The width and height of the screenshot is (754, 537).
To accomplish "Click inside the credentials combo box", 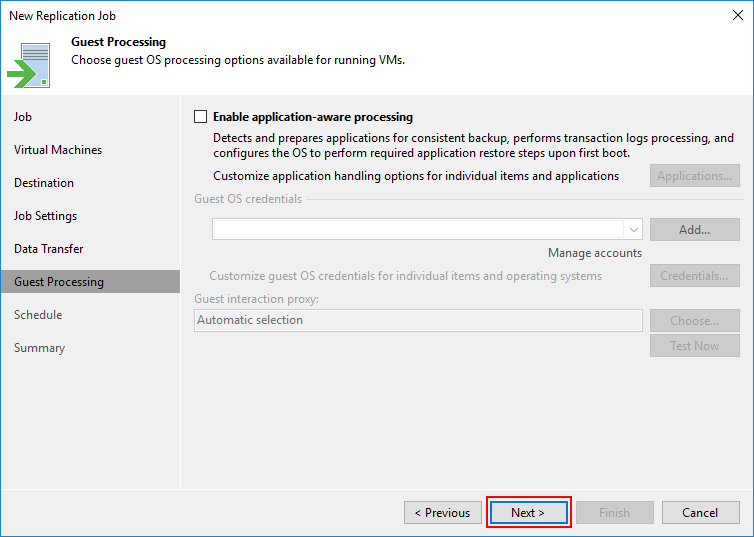I will tap(418, 230).
